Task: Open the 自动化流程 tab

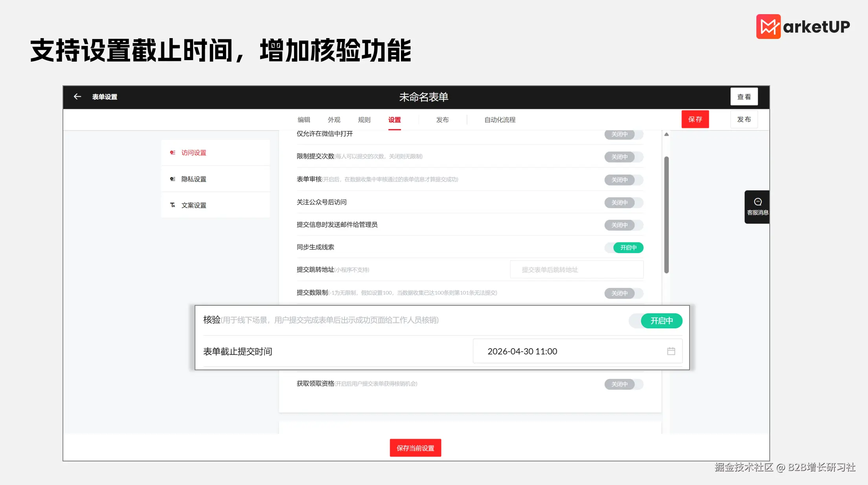Action: [500, 120]
